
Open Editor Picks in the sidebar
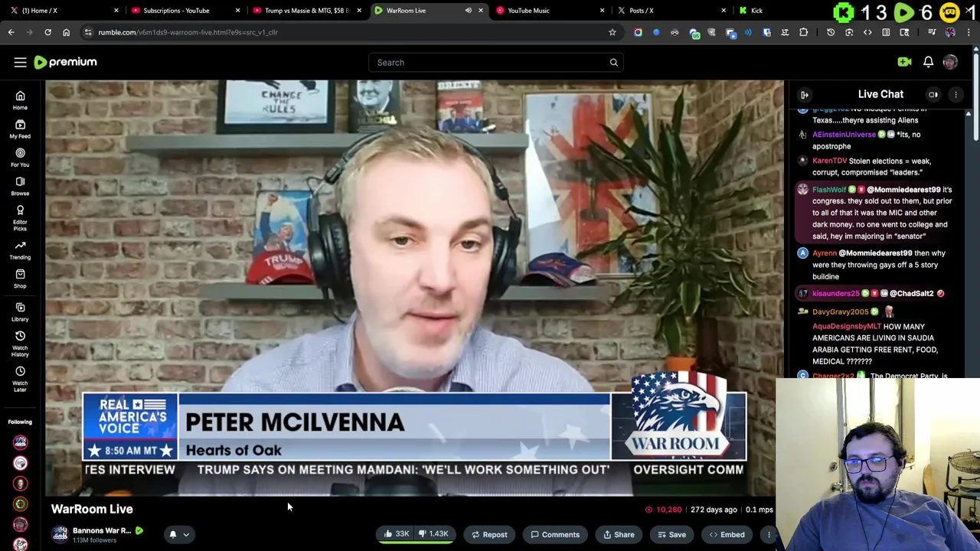tap(20, 218)
